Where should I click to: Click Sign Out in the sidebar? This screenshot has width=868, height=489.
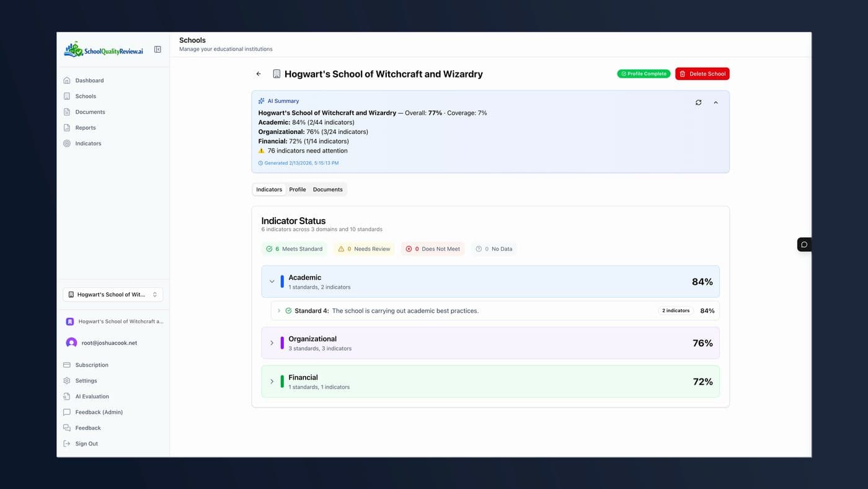[86, 444]
